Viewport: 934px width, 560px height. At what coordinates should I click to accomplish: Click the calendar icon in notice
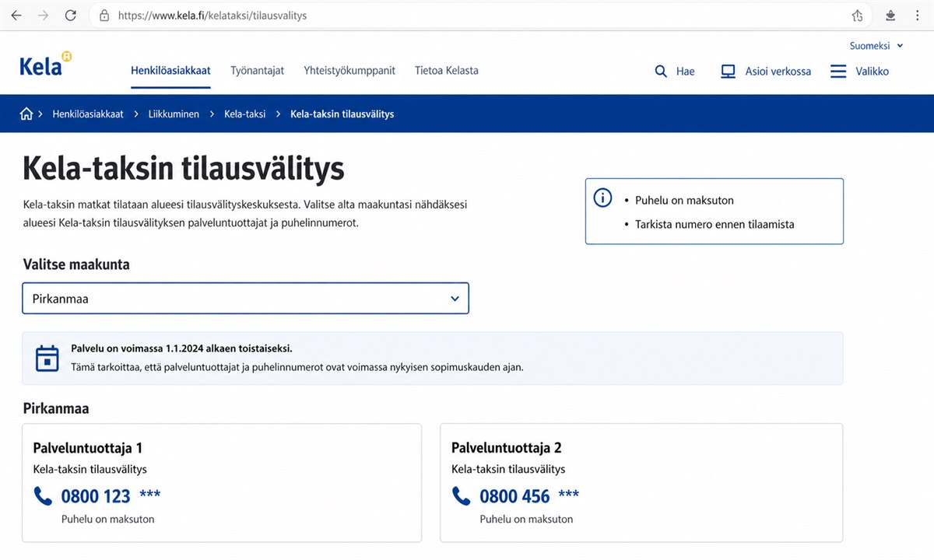pos(47,358)
